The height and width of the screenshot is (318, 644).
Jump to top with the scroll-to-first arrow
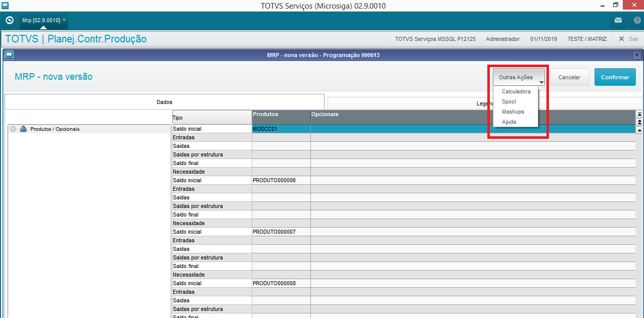point(639,114)
